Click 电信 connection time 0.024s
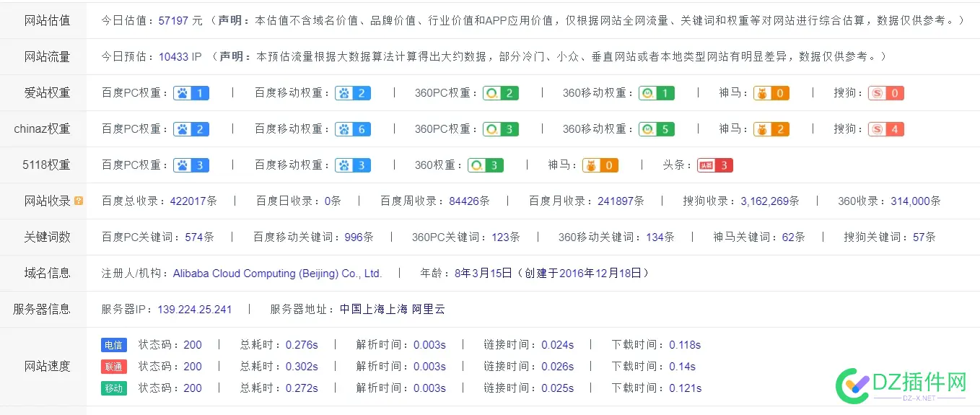980x415 pixels. pyautogui.click(x=557, y=345)
